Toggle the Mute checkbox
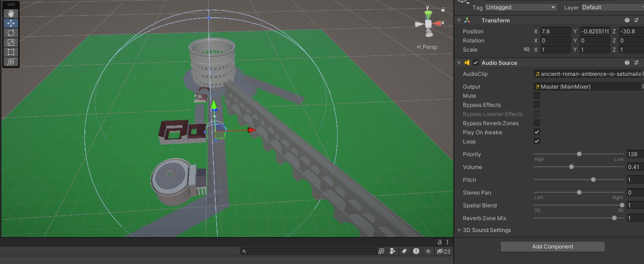Image resolution: width=644 pixels, height=264 pixels. point(537,96)
